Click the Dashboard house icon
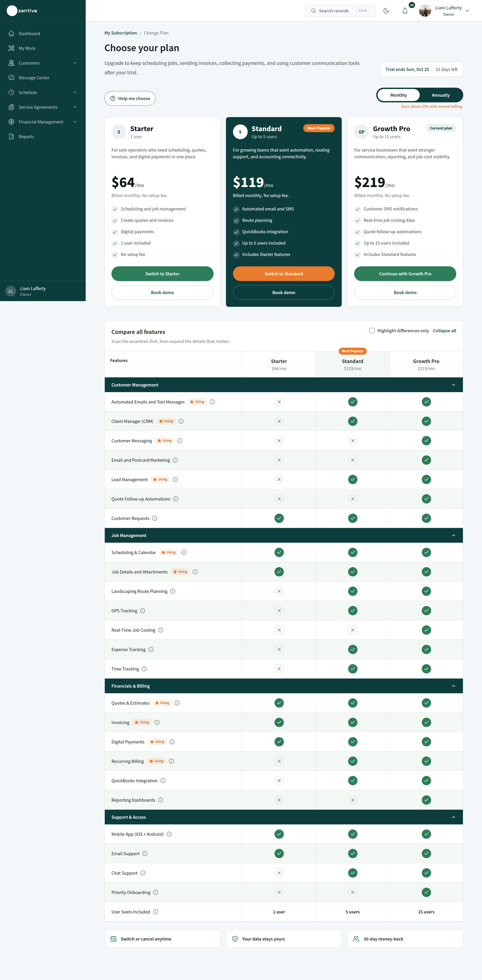The width and height of the screenshot is (482, 980). coord(11,33)
